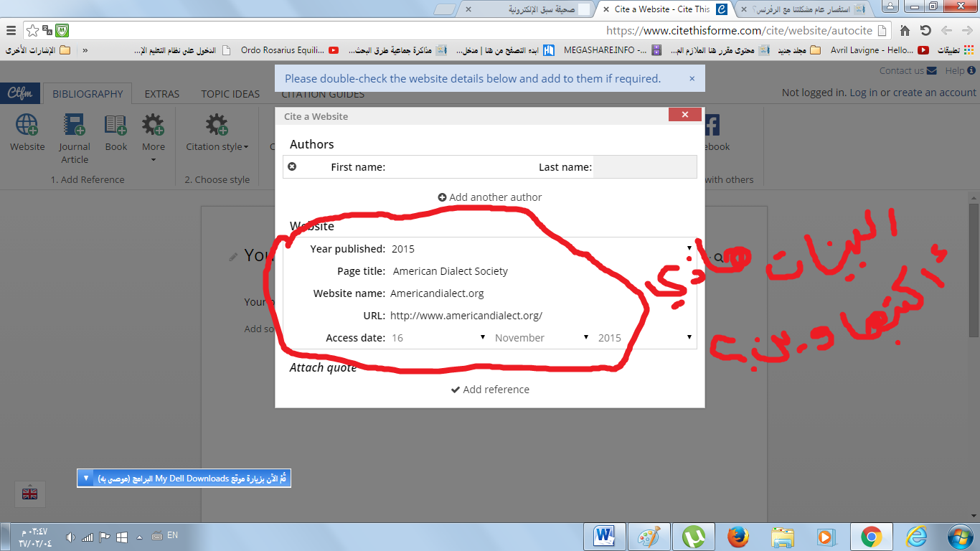Edit the Website name field
The image size is (980, 551).
pos(541,293)
